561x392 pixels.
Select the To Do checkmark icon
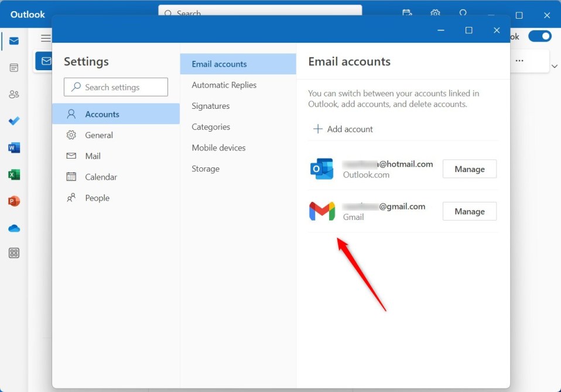(13, 121)
